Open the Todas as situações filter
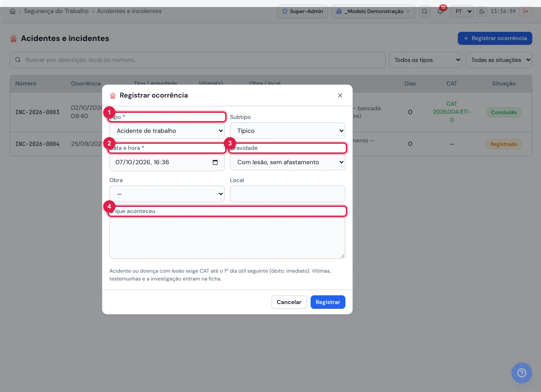Image resolution: width=541 pixels, height=392 pixels. (x=499, y=60)
